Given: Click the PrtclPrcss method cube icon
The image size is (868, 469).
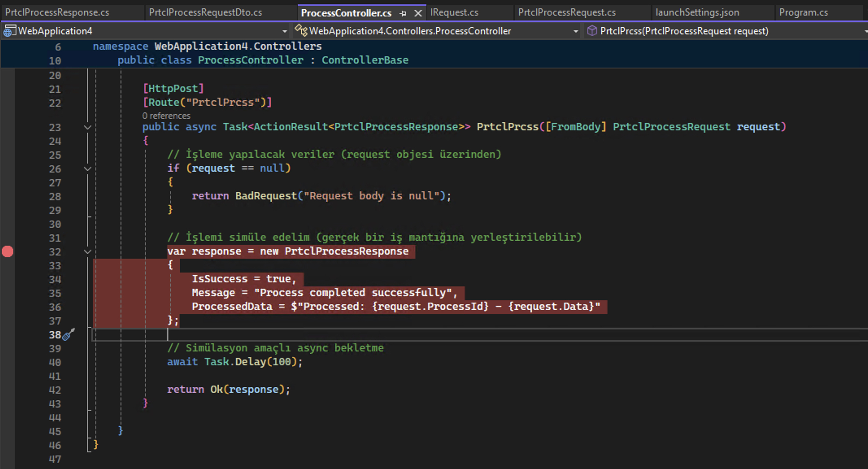Looking at the screenshot, I should click(x=592, y=31).
